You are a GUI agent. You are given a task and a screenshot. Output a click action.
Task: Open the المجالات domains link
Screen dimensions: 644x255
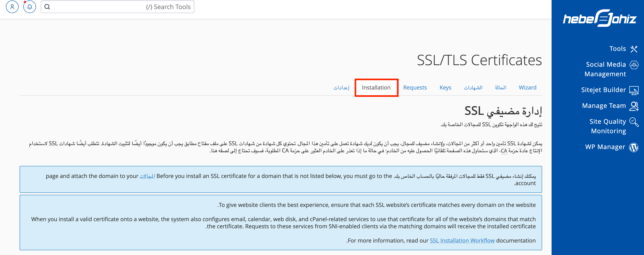tap(147, 176)
